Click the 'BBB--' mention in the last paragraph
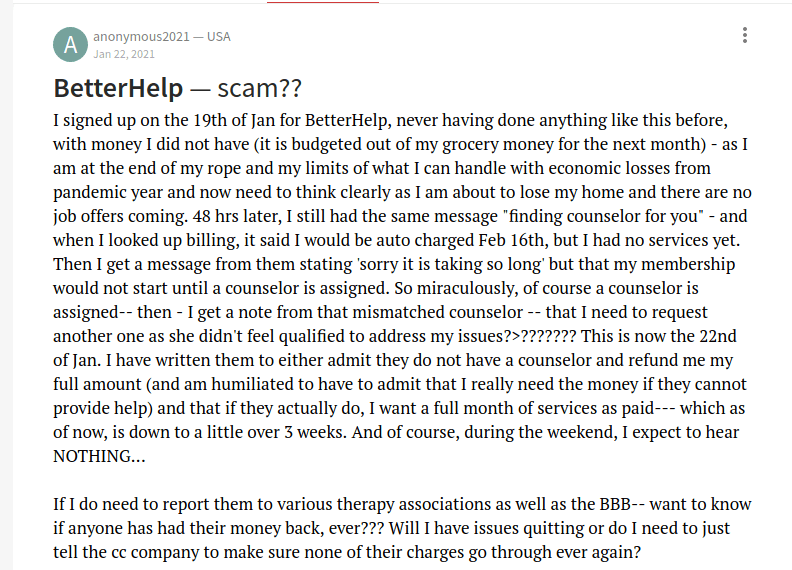This screenshot has width=792, height=570. (589, 505)
